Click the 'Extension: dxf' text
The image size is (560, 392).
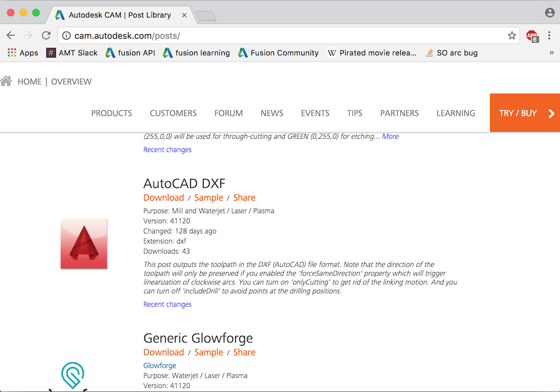tap(165, 241)
